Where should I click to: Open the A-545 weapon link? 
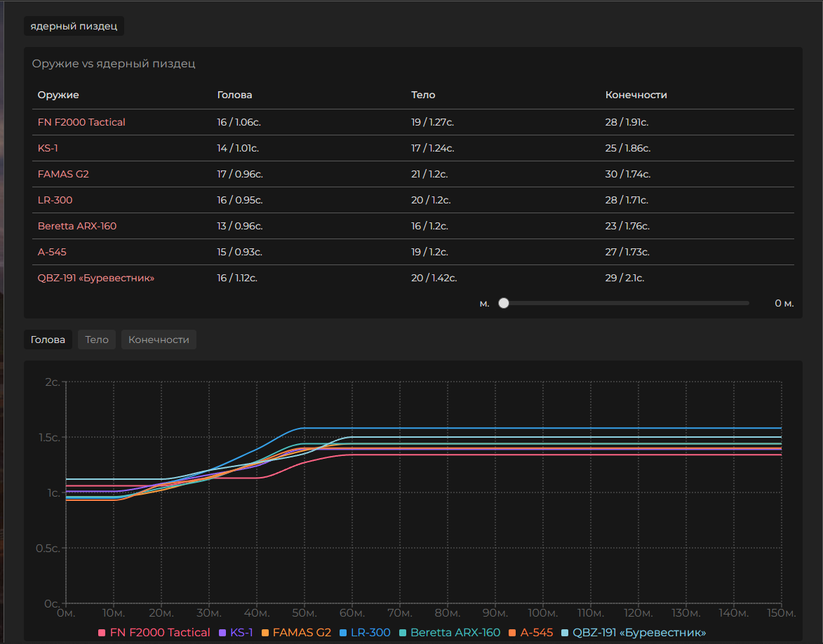point(52,252)
